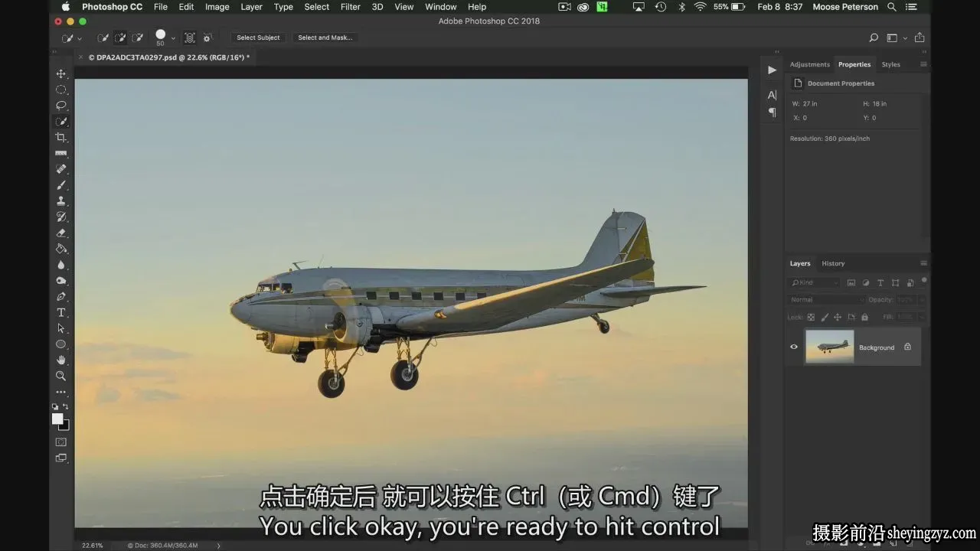Click the Background layer thumbnail
Image resolution: width=980 pixels, height=551 pixels.
tap(829, 347)
